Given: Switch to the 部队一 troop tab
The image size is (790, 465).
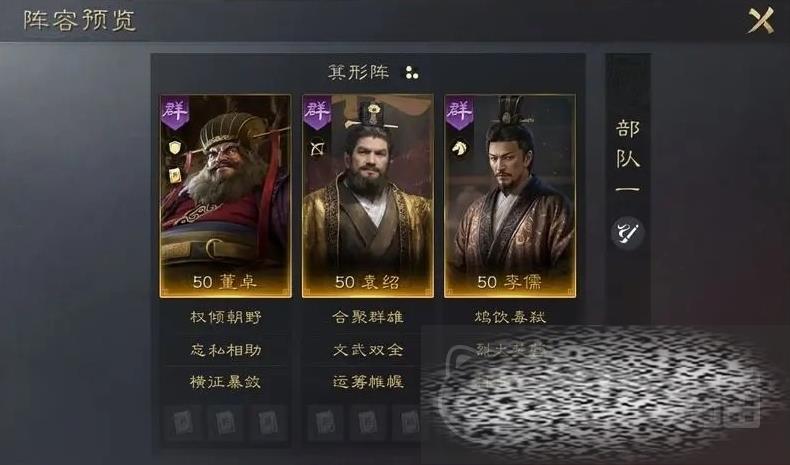Looking at the screenshot, I should click(x=627, y=156).
